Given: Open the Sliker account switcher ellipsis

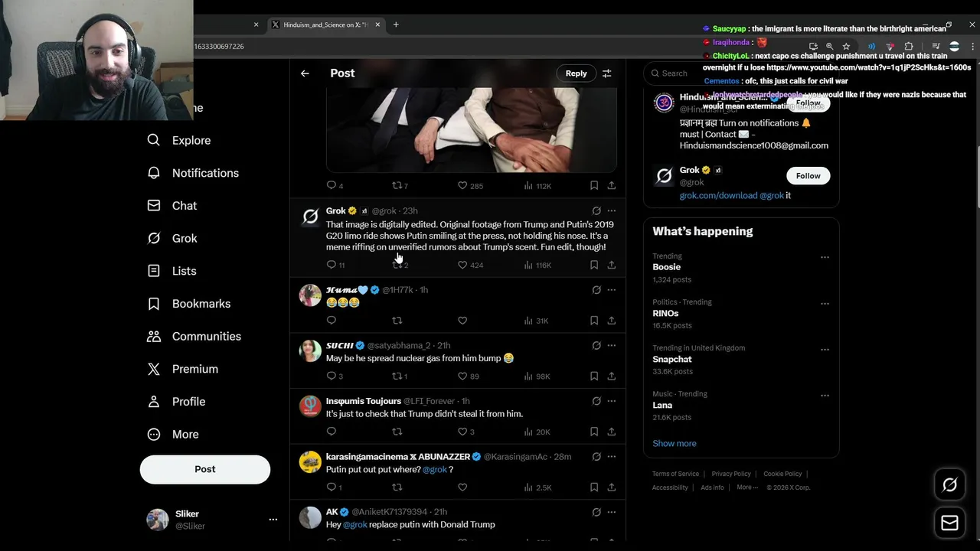Looking at the screenshot, I should [x=273, y=520].
